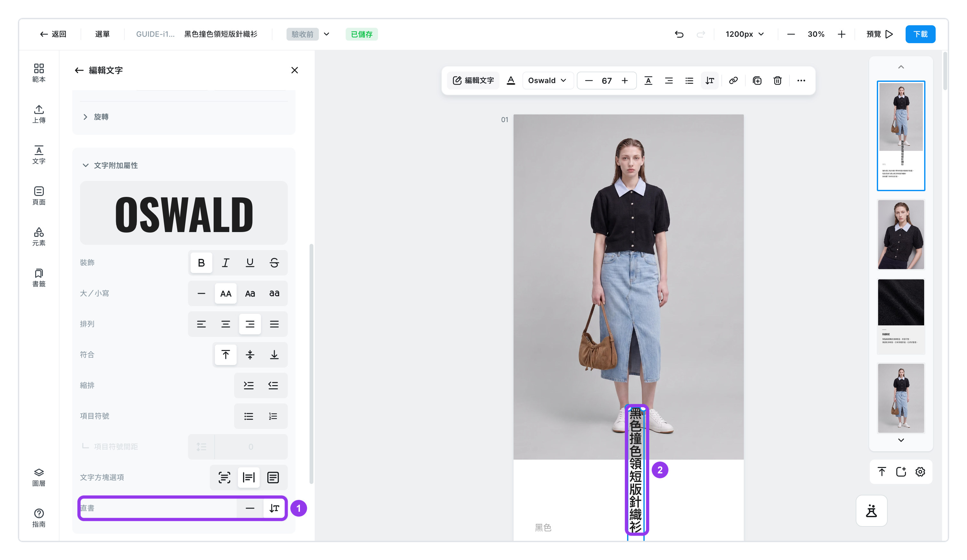The height and width of the screenshot is (560, 967).
Task: Close the 編輯文字 panel
Action: pos(294,70)
